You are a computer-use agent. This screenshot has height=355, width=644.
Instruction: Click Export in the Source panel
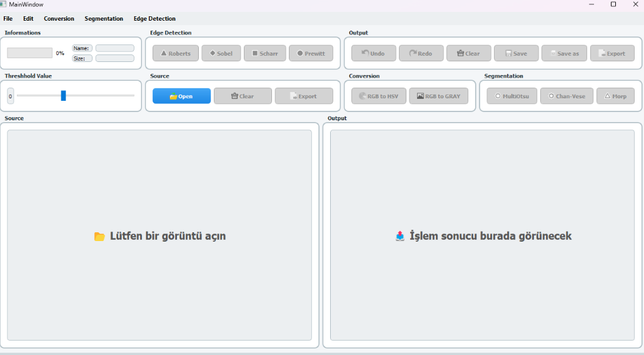coord(304,96)
